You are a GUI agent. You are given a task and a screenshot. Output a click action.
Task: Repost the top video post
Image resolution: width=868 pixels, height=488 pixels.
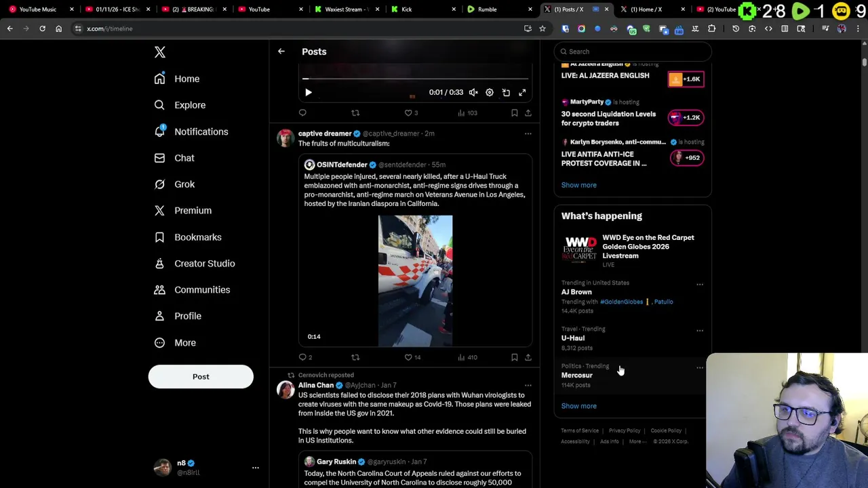pyautogui.click(x=355, y=113)
